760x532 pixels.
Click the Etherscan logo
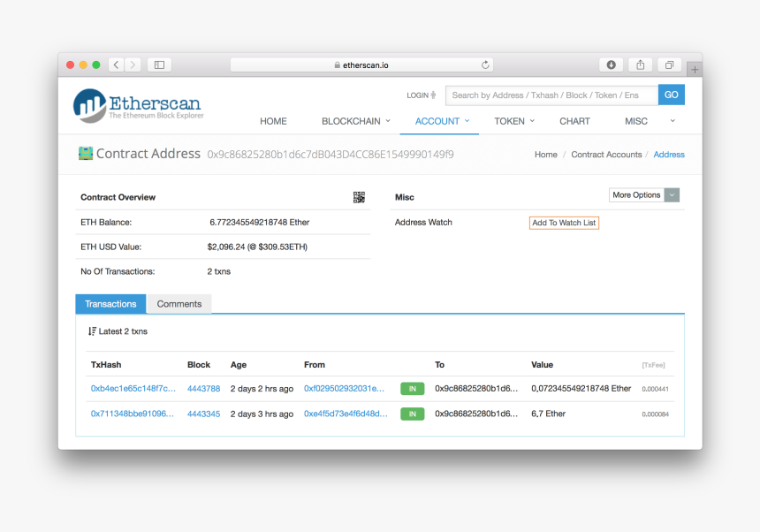point(137,105)
